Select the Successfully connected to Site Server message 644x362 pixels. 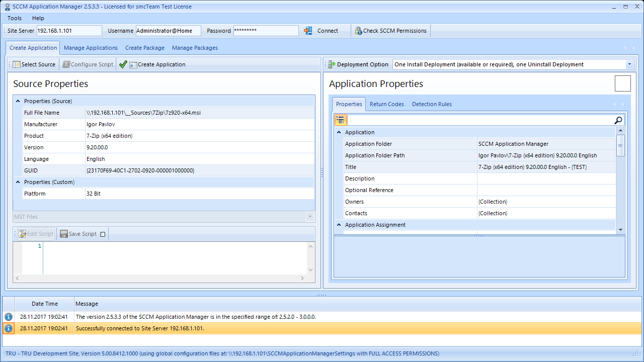point(322,328)
